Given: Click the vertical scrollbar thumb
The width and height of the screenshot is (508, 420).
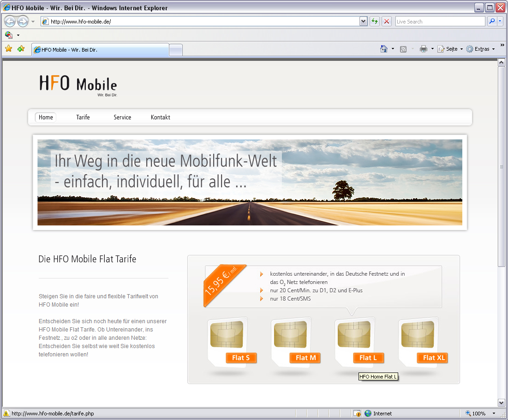Looking at the screenshot, I should click(x=501, y=167).
